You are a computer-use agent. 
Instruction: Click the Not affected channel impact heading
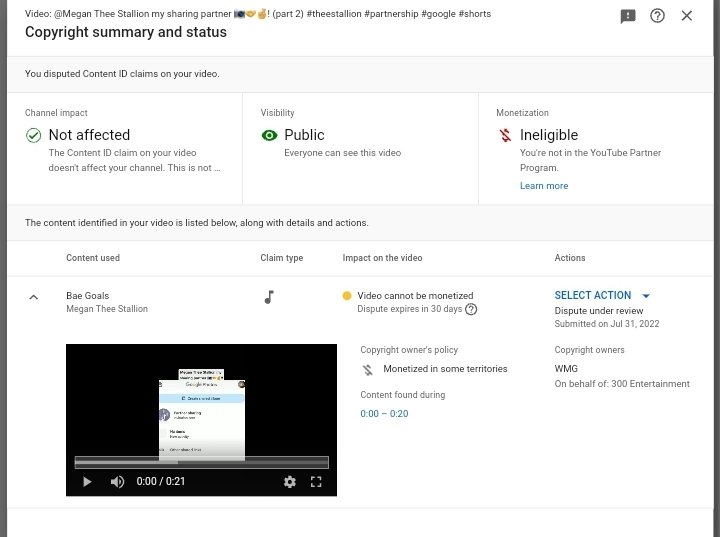pyautogui.click(x=89, y=135)
